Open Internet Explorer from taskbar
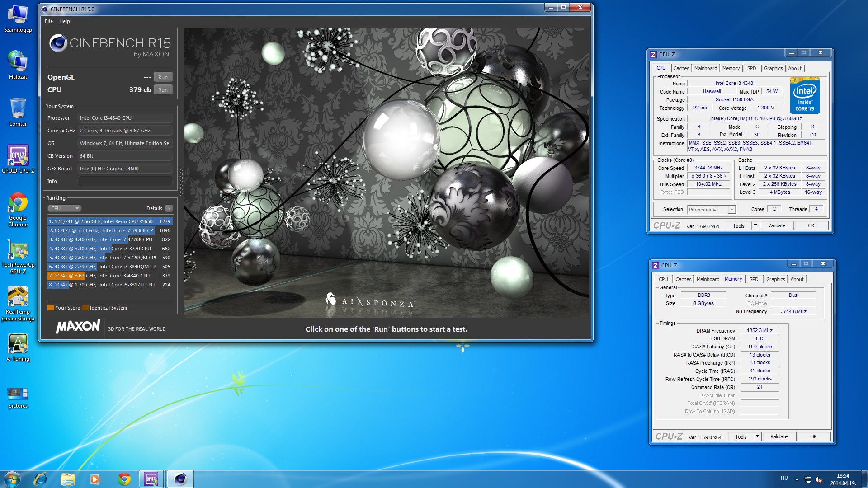The height and width of the screenshot is (488, 868). (x=41, y=479)
